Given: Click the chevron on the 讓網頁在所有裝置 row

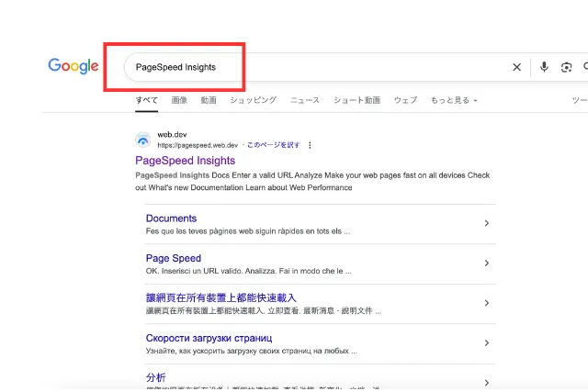Looking at the screenshot, I should click(486, 303).
